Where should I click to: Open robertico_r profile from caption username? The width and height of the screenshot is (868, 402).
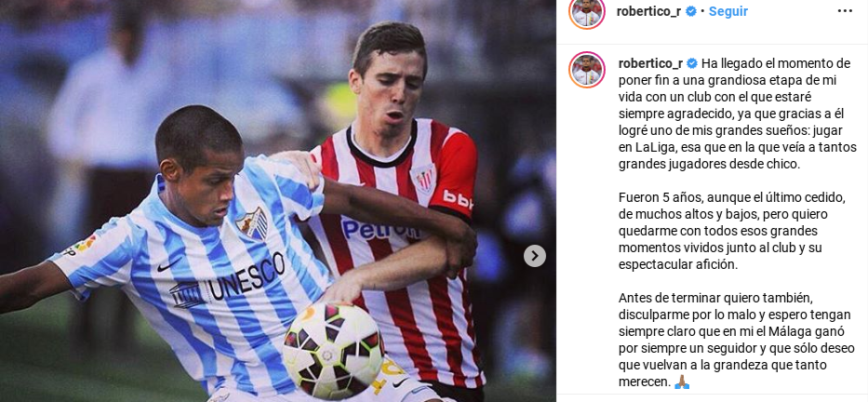[x=650, y=63]
